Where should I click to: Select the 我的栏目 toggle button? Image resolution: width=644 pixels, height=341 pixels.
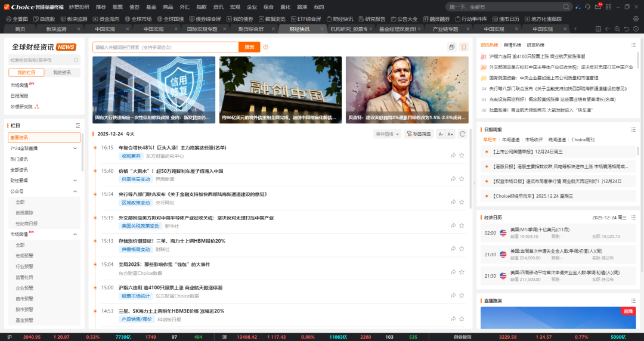[26, 72]
